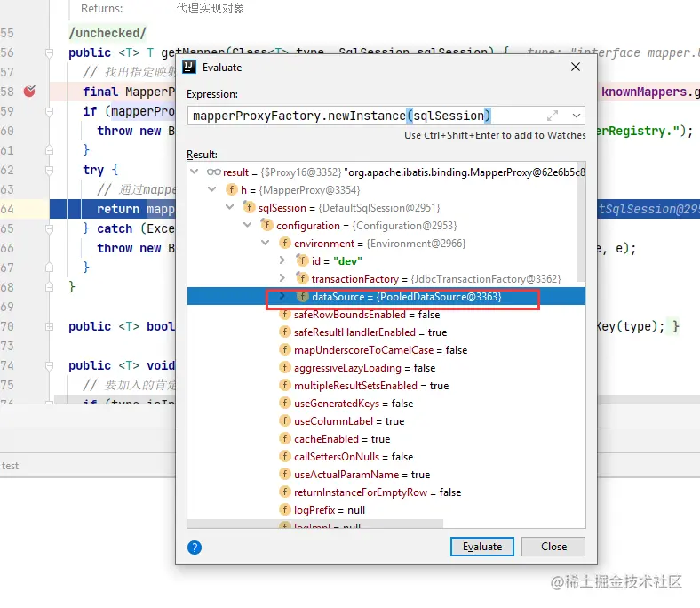700x608 pixels.
Task: Click the field icon next to transactionFactory
Action: [x=302, y=278]
